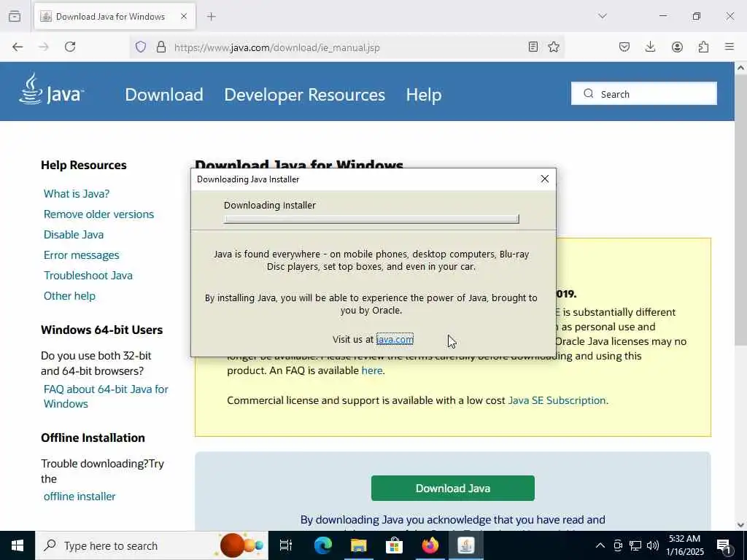The image size is (747, 560).
Task: Open File Explorer from taskbar
Action: click(358, 545)
